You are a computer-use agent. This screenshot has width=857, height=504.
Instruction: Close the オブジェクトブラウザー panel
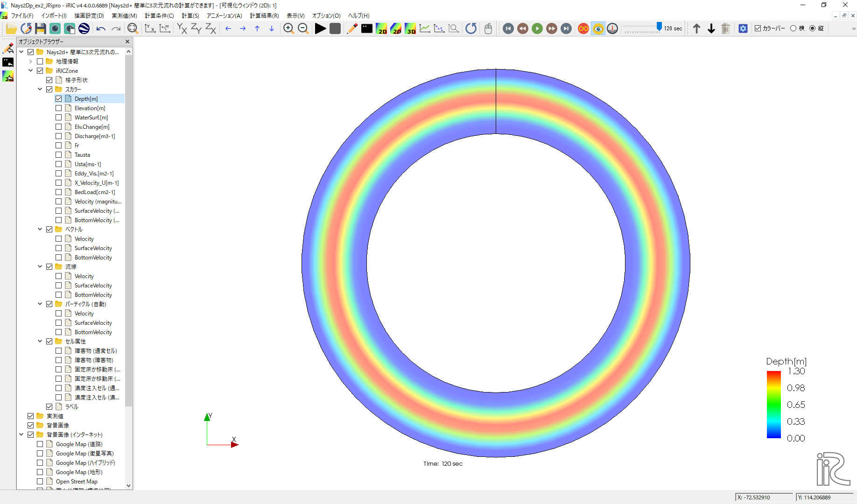(x=127, y=42)
